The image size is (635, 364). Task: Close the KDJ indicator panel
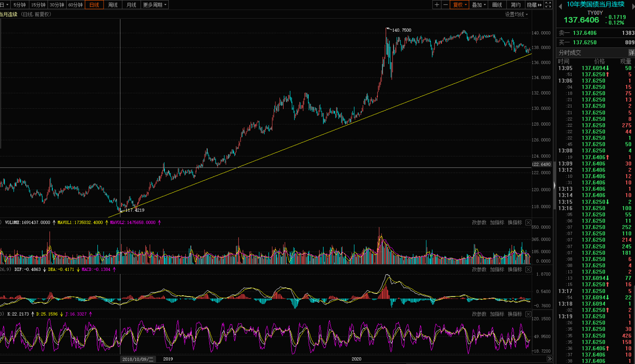528,315
